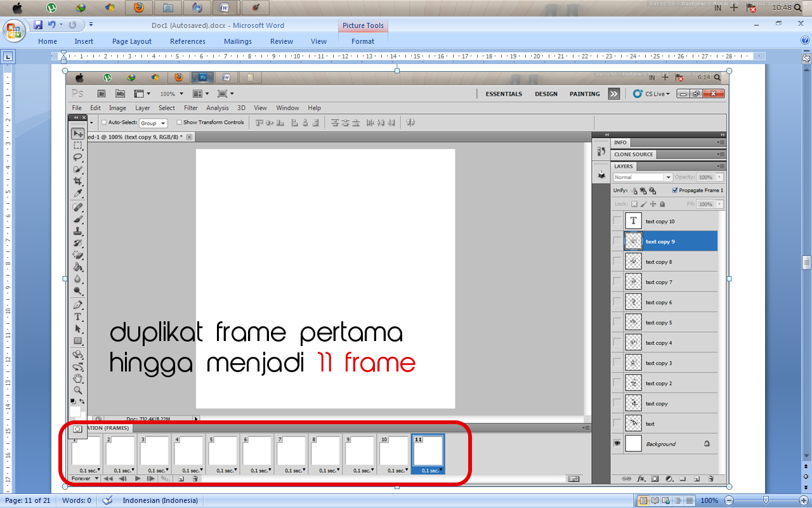
Task: Open the Filter menu
Action: tap(190, 108)
